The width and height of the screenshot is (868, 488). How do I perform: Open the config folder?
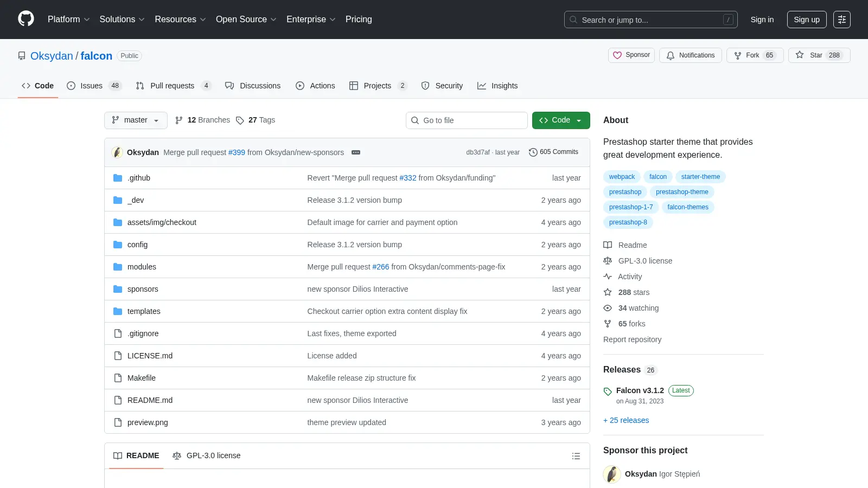137,245
